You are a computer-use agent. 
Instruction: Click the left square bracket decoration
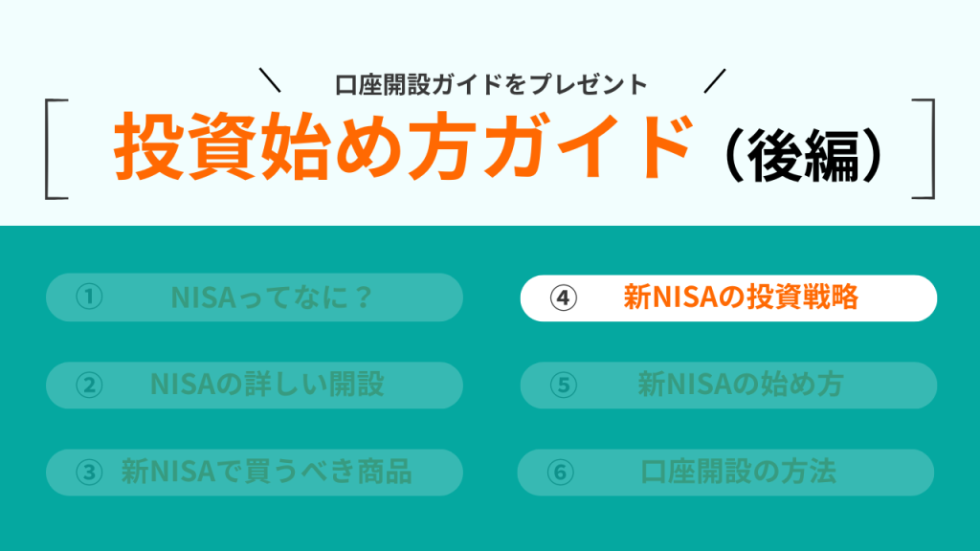tap(56, 150)
